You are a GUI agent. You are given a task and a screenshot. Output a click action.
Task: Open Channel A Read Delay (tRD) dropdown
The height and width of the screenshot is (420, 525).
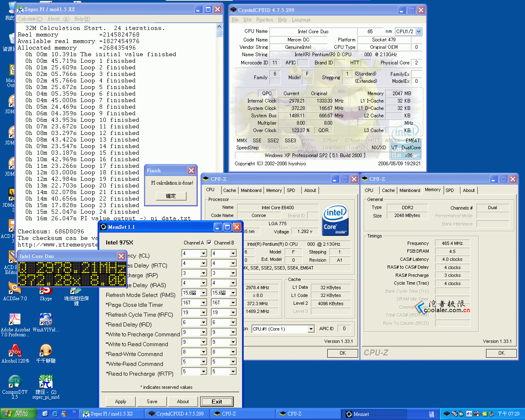click(203, 322)
